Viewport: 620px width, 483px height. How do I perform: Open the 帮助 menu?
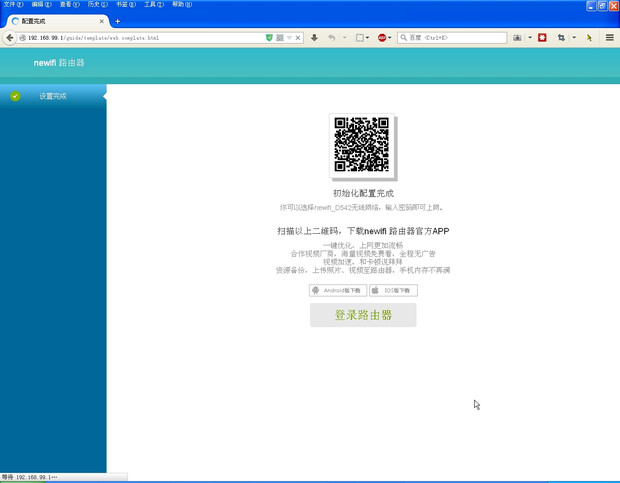click(x=182, y=4)
